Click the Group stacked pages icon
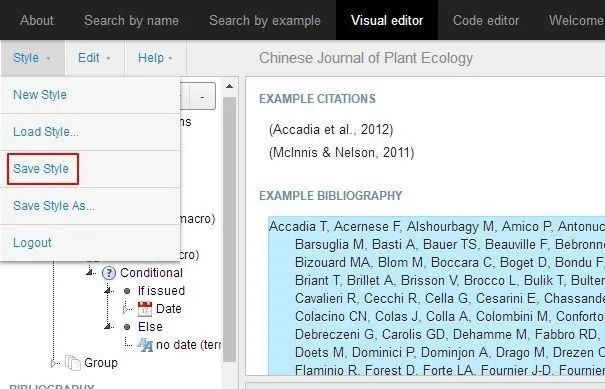Viewport: 605px width, 389px height. 73,363
